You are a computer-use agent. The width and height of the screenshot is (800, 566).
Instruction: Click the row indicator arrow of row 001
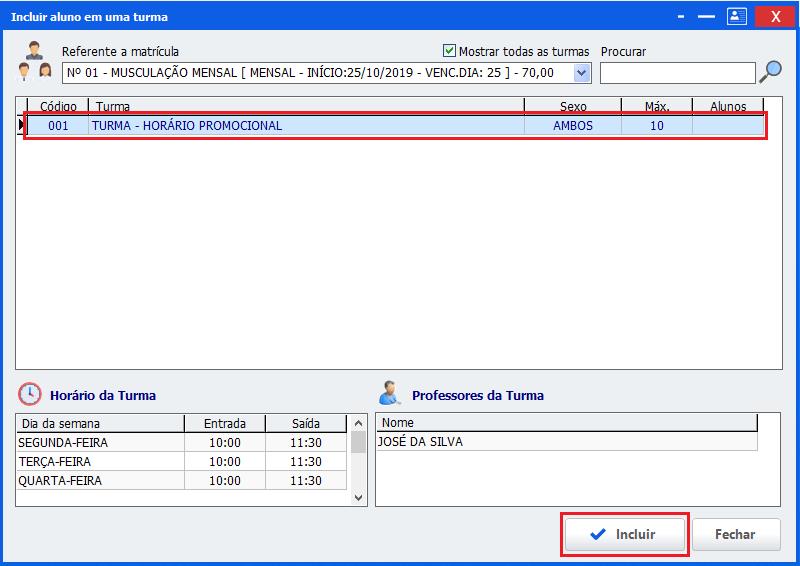pyautogui.click(x=21, y=125)
